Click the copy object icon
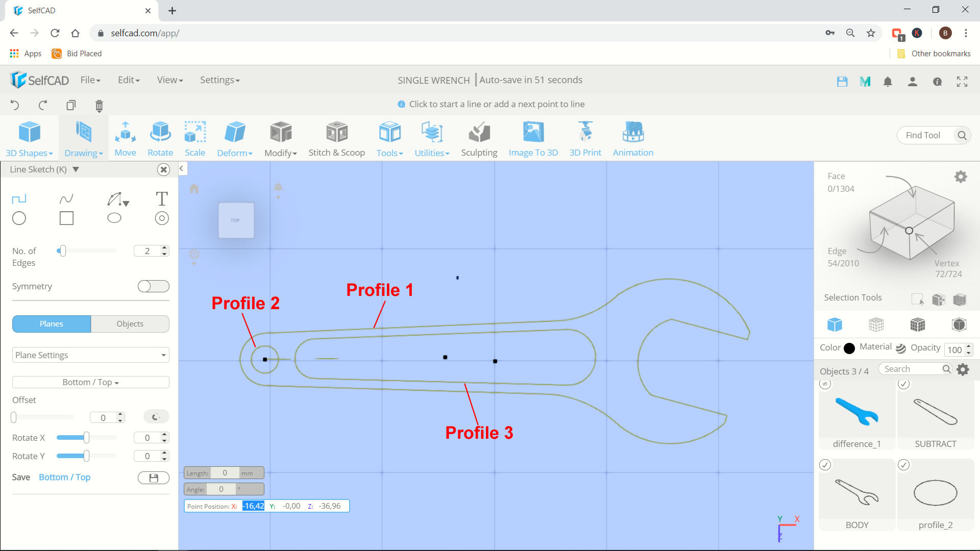Screen dimensions: 980x551 (x=71, y=105)
